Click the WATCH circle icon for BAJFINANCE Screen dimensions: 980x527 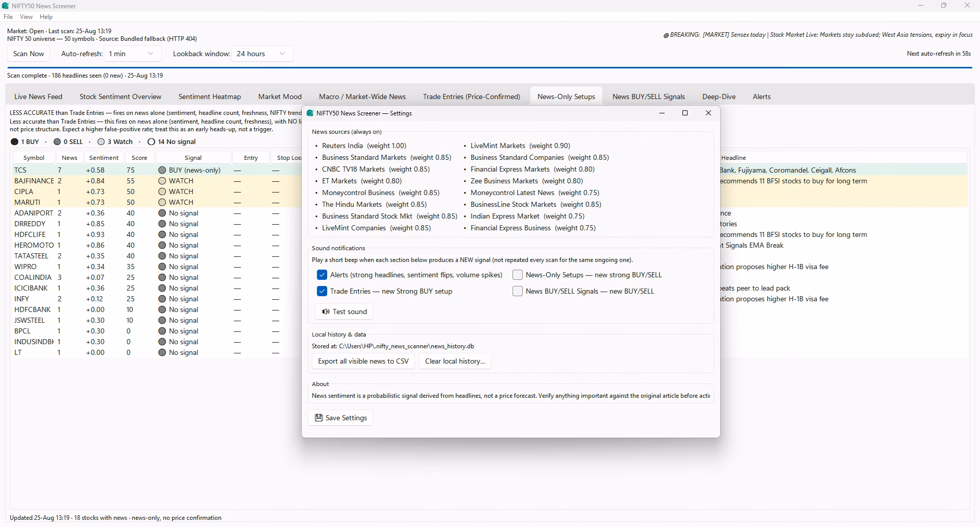tap(162, 181)
